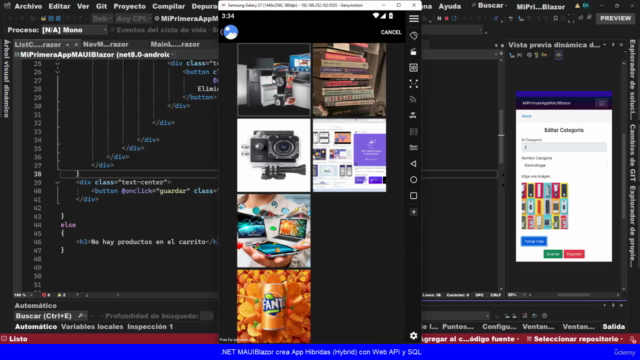Screen dimensions: 640x360
Task: Open the MiPrimeraAppMAUIBlazor project context dropdown
Action: [x=95, y=54]
